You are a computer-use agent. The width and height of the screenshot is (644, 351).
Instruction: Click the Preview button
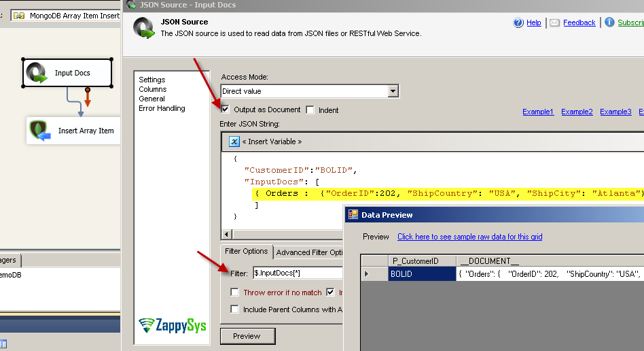coord(248,336)
